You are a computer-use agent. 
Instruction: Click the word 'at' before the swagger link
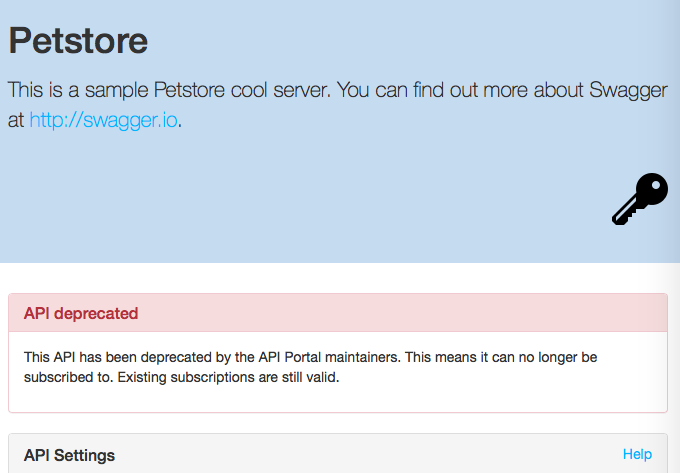pos(16,121)
